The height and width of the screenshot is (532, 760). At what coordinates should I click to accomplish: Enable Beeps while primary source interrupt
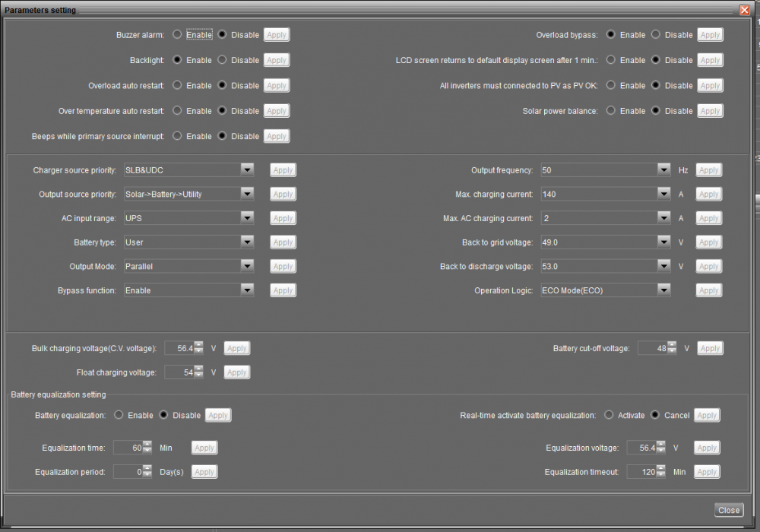click(x=177, y=136)
